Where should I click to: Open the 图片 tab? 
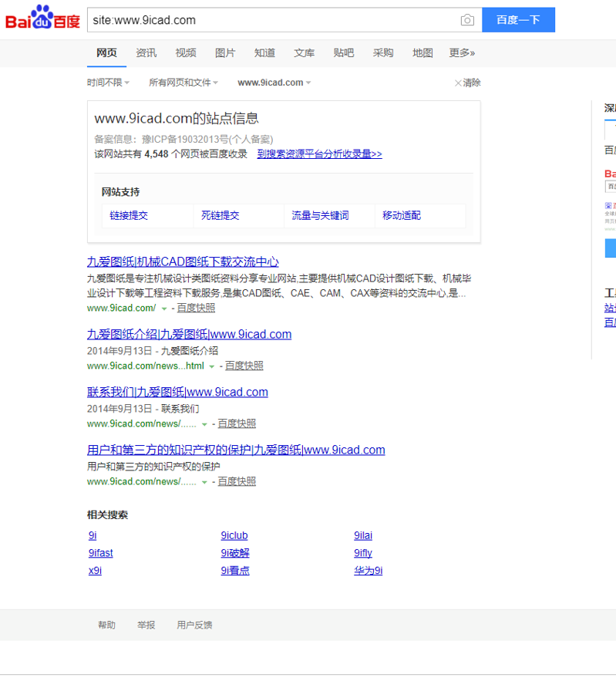tap(225, 53)
